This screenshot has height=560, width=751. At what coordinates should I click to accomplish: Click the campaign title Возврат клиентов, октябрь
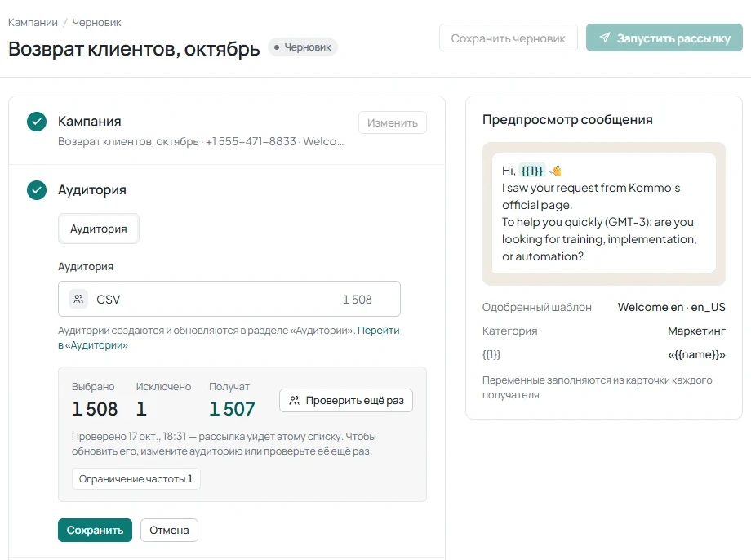click(x=134, y=48)
